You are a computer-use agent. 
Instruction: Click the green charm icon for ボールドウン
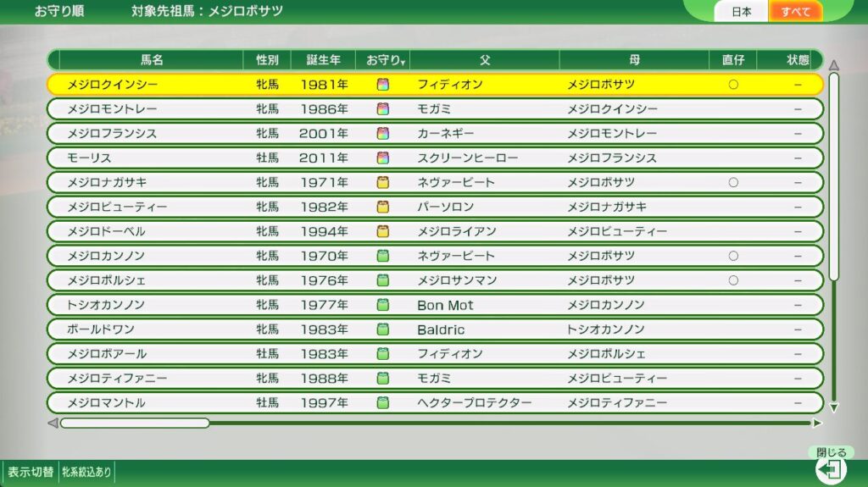382,329
